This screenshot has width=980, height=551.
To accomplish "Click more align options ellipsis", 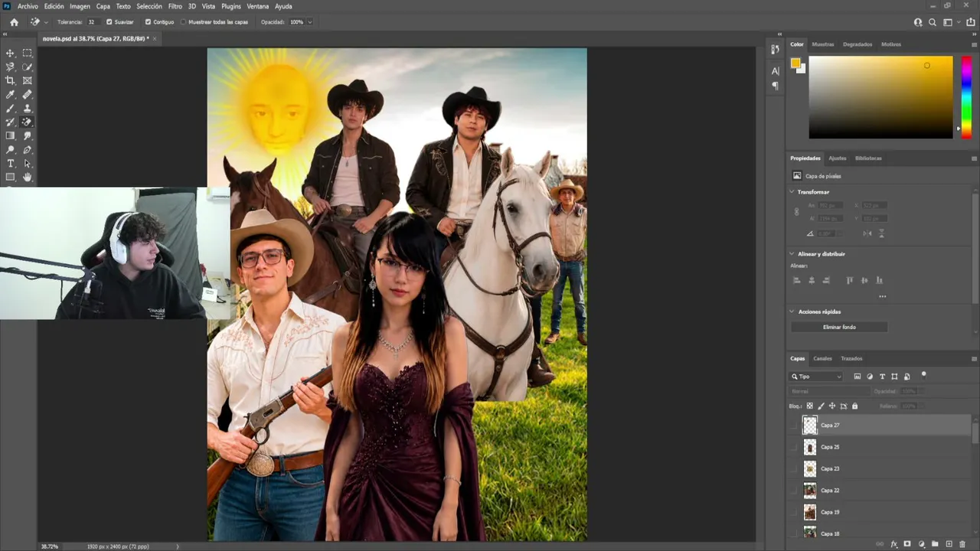I will (882, 296).
